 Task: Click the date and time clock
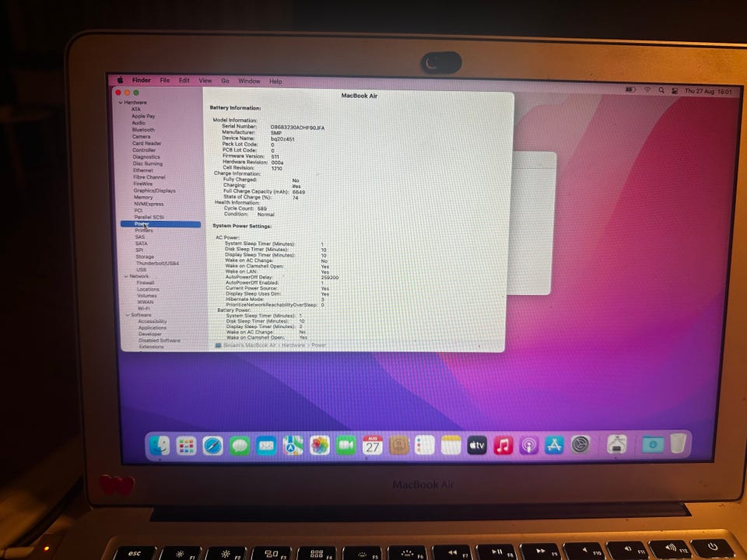point(708,91)
